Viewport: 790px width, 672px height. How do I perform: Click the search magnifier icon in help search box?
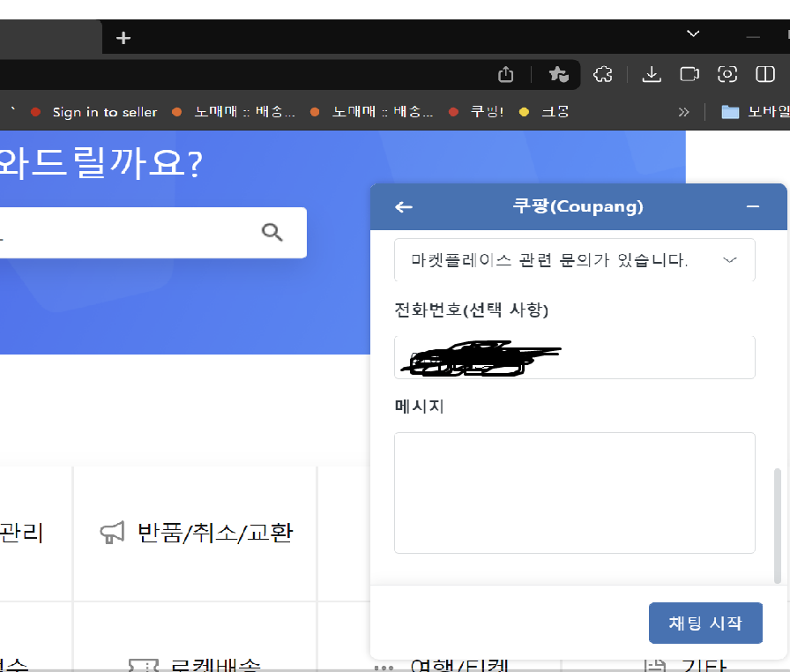tap(272, 232)
